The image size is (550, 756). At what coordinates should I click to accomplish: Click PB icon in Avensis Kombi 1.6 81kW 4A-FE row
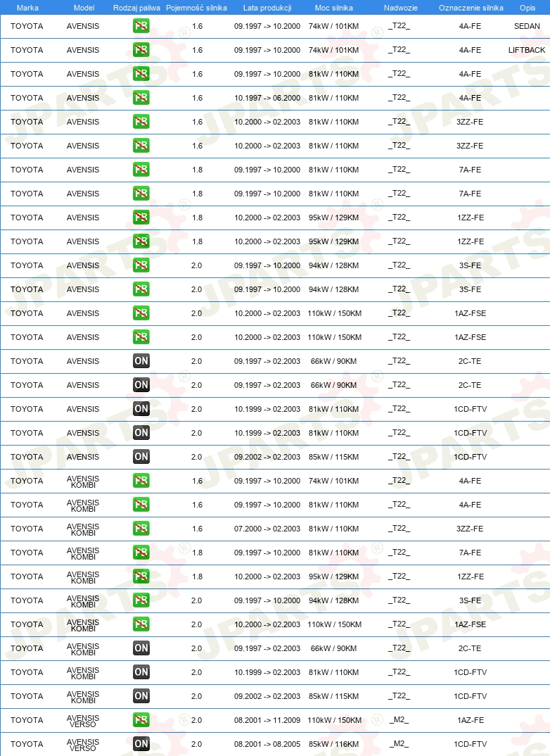pos(141,505)
